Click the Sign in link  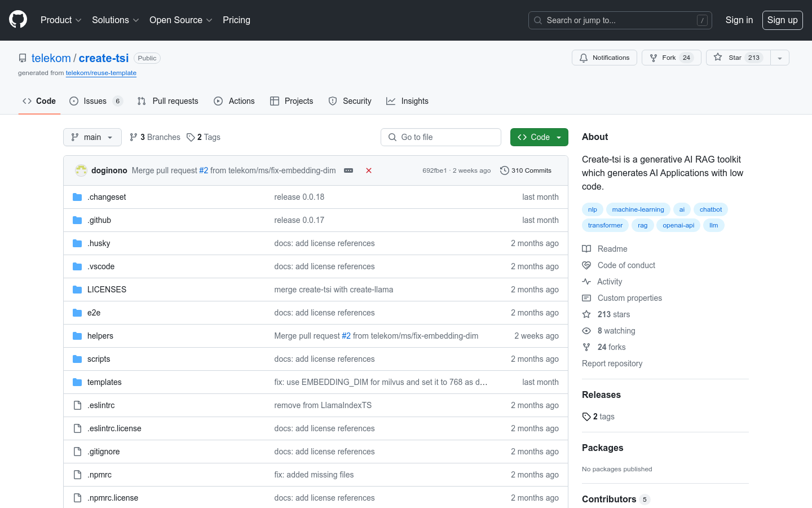(739, 20)
